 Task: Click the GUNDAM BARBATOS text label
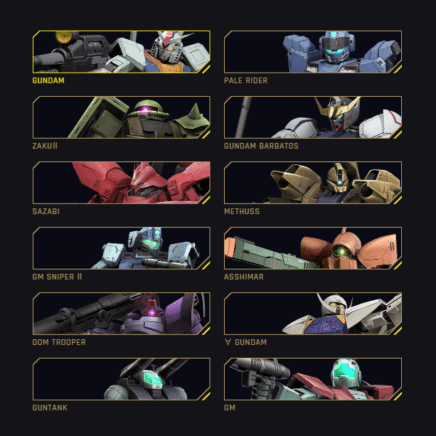coord(261,146)
